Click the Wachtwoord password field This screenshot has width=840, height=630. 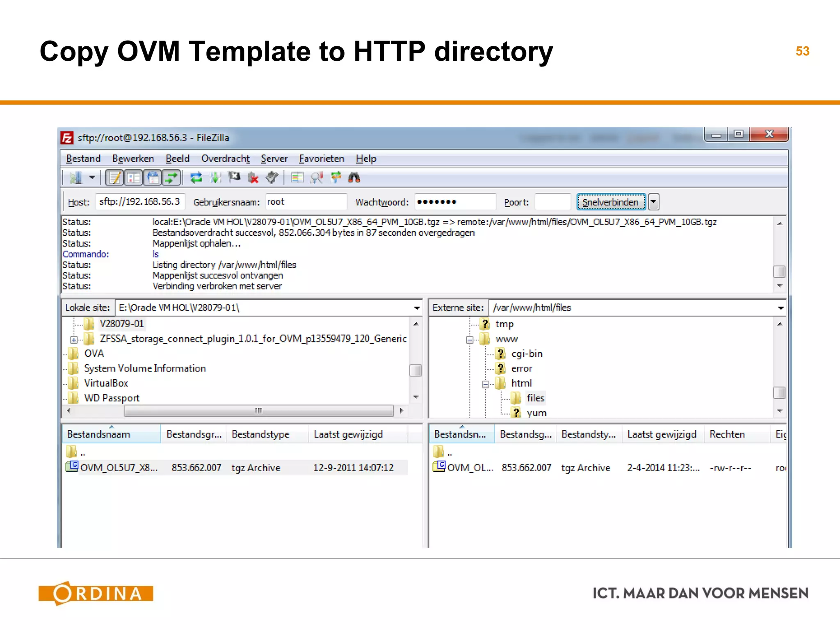point(455,202)
